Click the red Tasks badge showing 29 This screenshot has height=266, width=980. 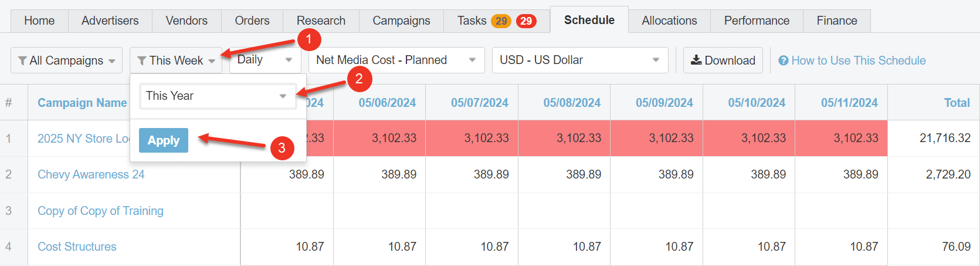tap(526, 21)
